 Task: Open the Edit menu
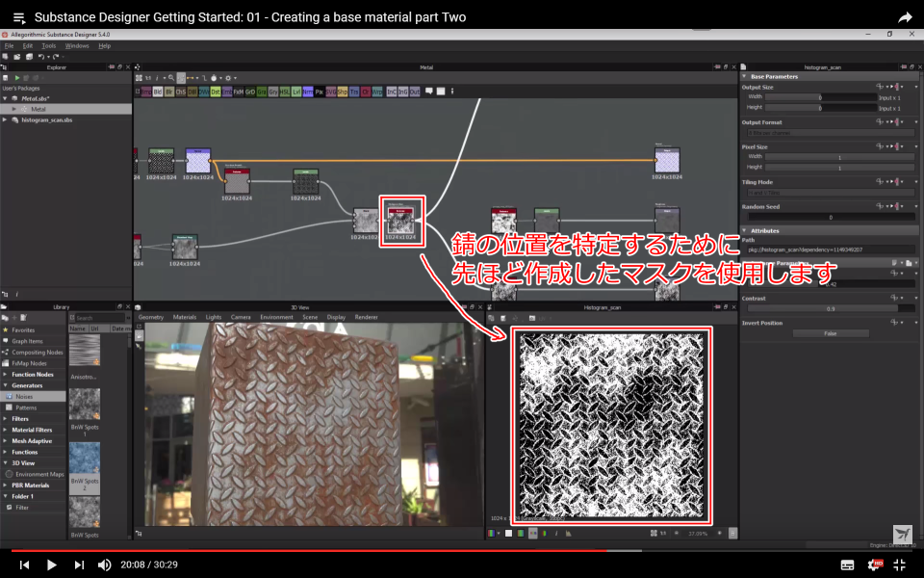coord(28,46)
